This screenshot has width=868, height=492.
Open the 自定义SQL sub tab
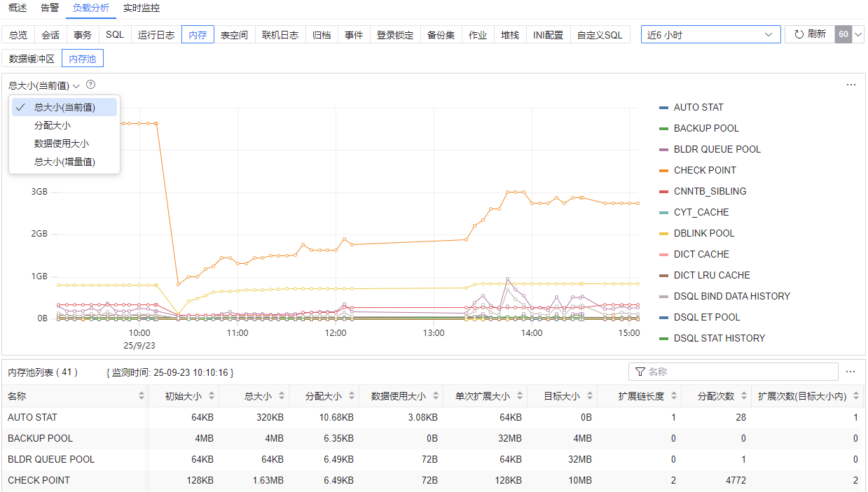600,35
